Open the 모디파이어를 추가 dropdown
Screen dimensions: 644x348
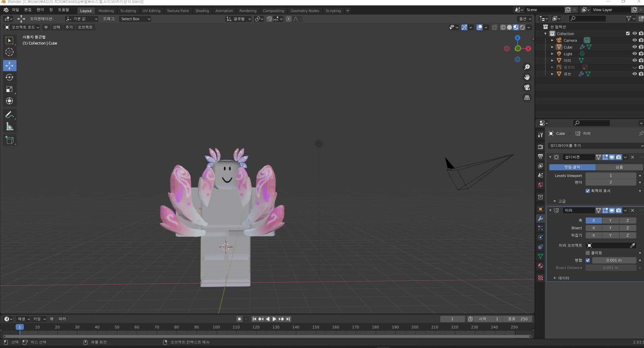(x=595, y=146)
